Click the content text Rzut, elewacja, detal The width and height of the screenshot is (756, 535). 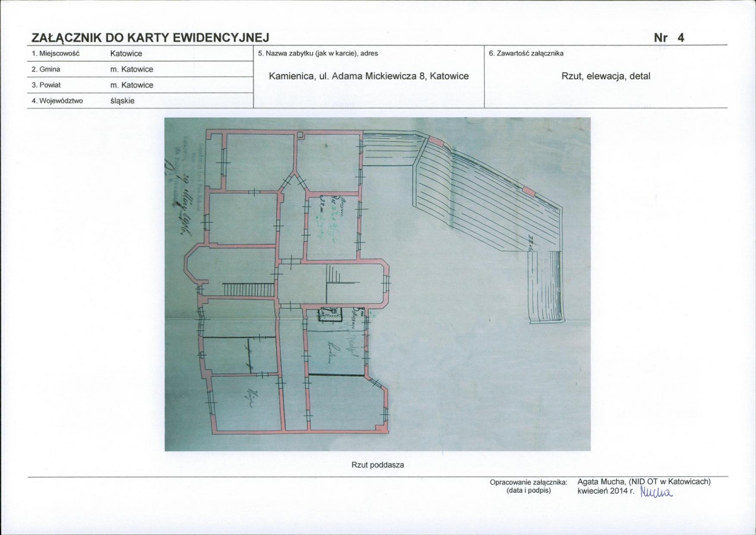pos(605,76)
